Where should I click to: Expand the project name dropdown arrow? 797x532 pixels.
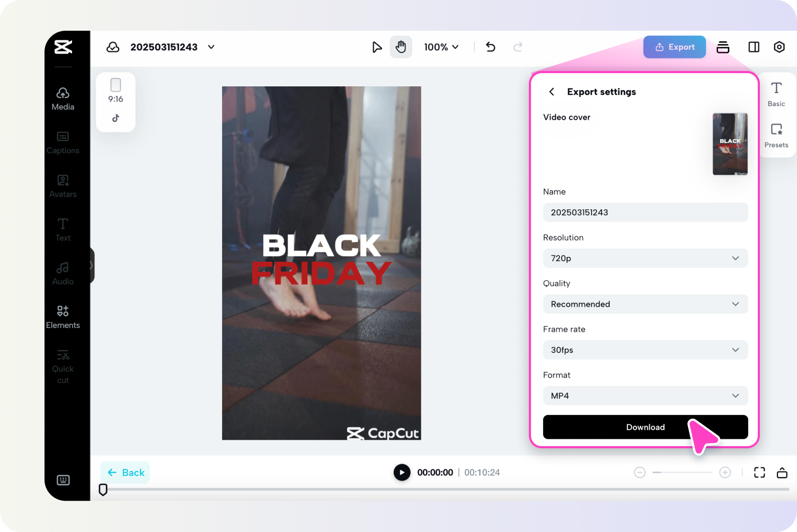point(211,47)
